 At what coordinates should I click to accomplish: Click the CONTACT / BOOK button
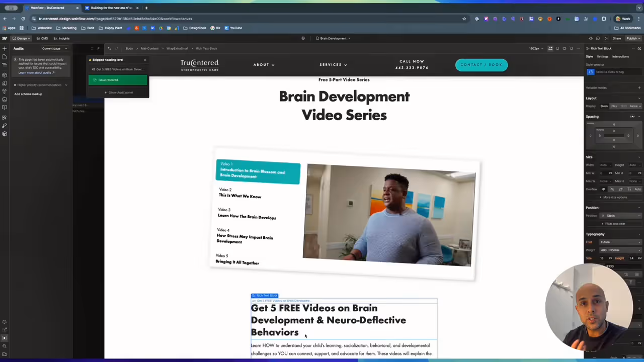tap(481, 65)
